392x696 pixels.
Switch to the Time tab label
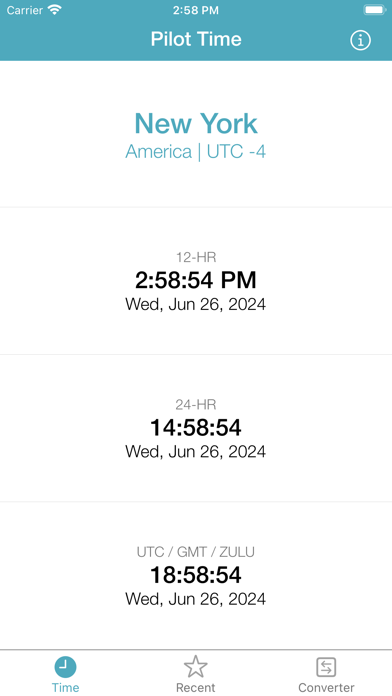click(x=65, y=688)
